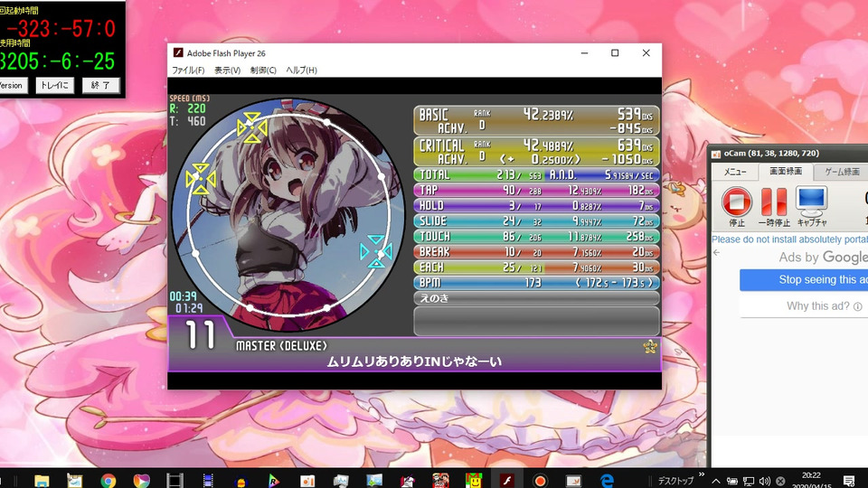Click the EACH stats row
Screen dimensions: 868x488
coord(536,267)
